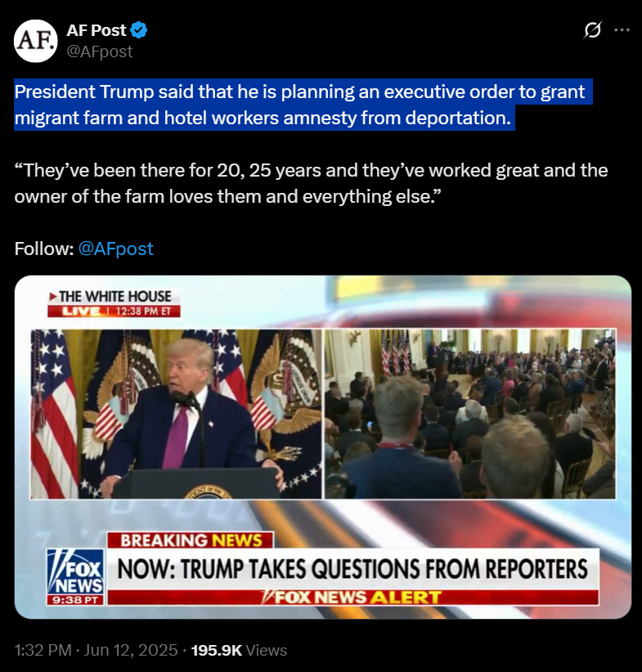Click the 1:32 PM timestamp
Image resolution: width=642 pixels, height=672 pixels.
pyautogui.click(x=43, y=650)
